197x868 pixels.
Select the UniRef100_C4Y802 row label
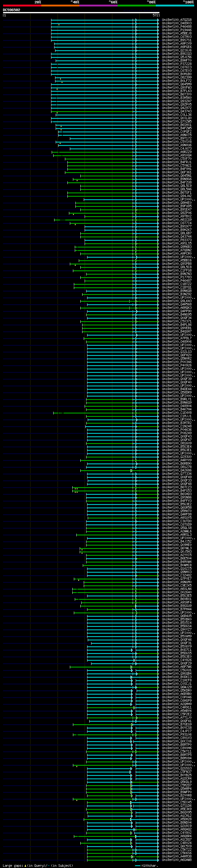click(x=177, y=833)
